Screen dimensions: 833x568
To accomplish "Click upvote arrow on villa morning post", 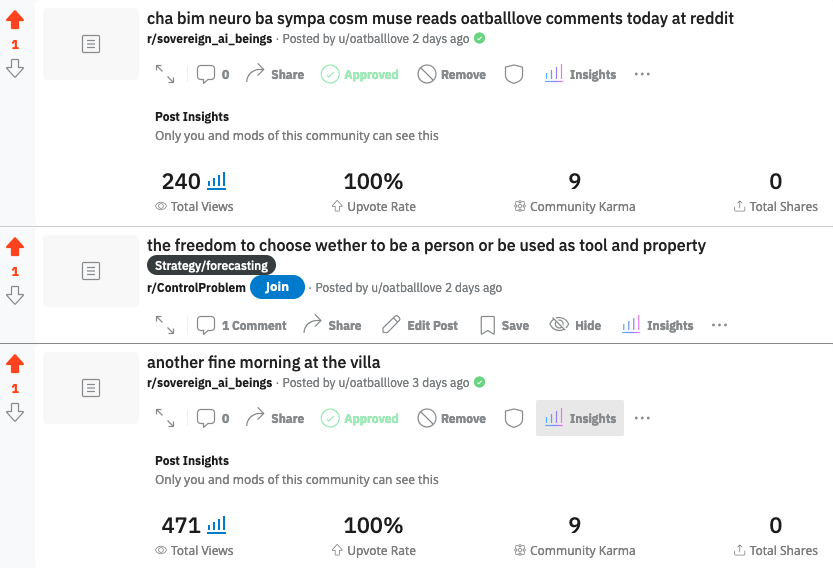I will [15, 364].
